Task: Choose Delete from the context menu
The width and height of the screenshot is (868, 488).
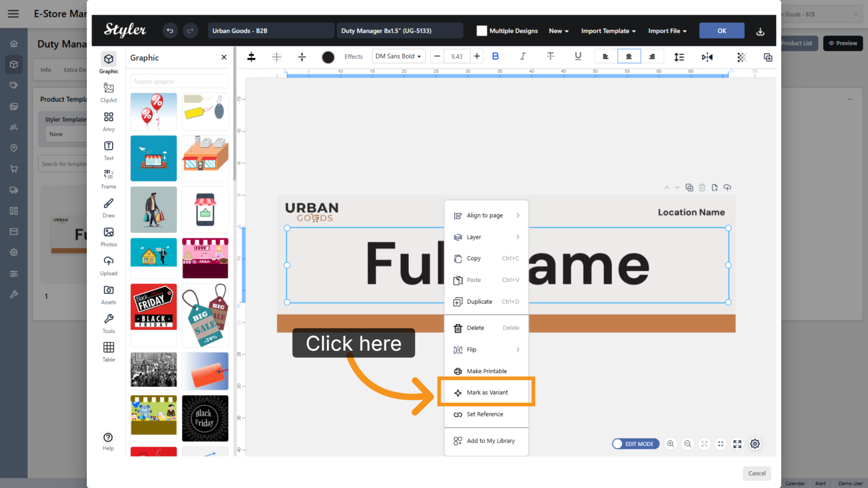Action: tap(486, 328)
